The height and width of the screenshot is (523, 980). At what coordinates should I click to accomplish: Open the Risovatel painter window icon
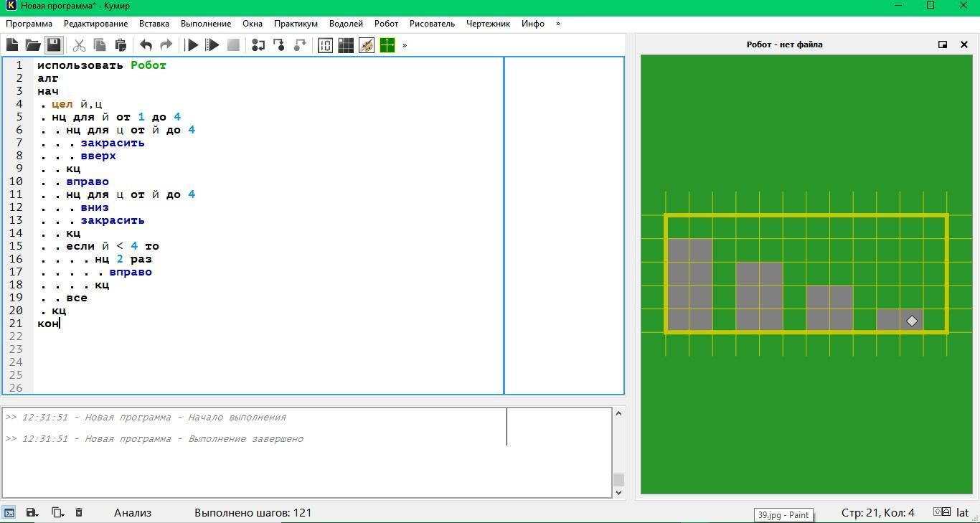pyautogui.click(x=367, y=45)
